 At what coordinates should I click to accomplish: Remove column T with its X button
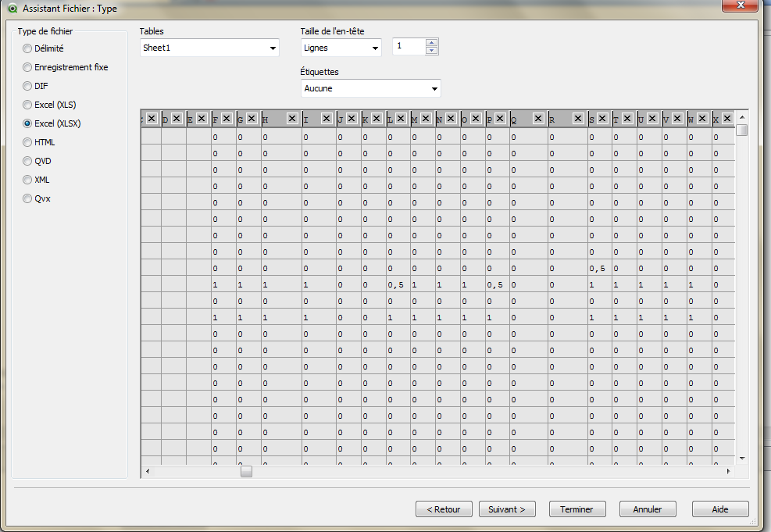[x=627, y=119]
